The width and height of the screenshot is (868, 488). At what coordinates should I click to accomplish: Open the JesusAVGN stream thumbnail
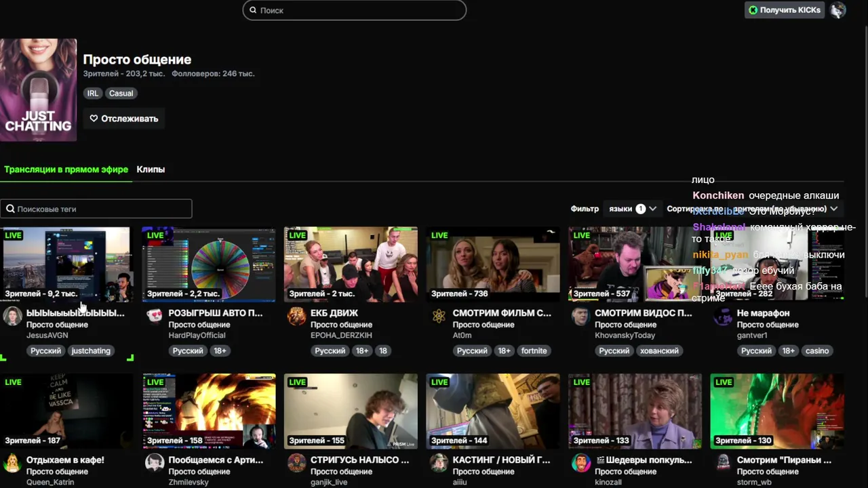pos(66,264)
